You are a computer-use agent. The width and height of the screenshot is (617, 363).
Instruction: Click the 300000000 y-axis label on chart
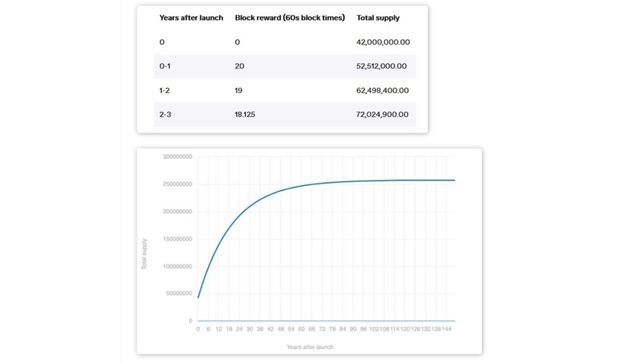(x=177, y=157)
